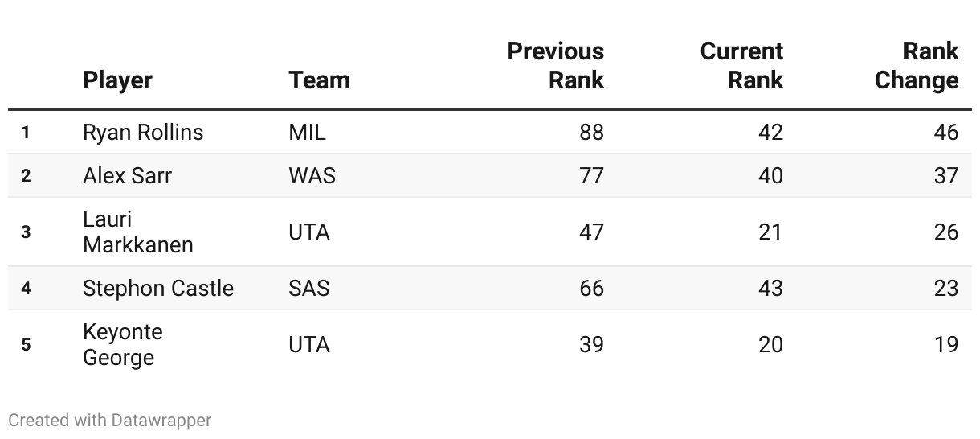Screen dimensions: 980x439
Task: Click the Current Rank column header
Action: click(x=741, y=66)
